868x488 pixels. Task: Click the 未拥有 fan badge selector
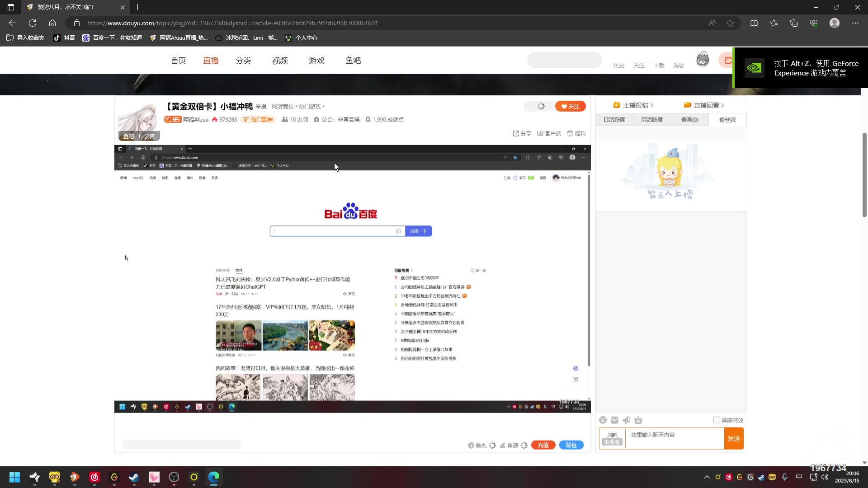tap(612, 438)
